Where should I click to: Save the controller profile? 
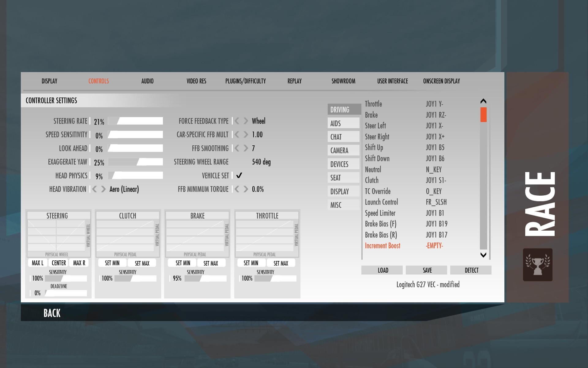pyautogui.click(x=426, y=270)
